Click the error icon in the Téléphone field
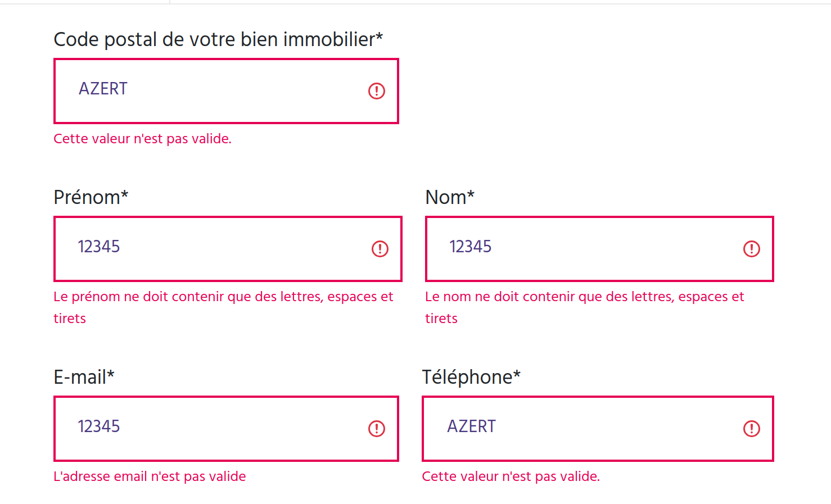The height and width of the screenshot is (504, 831). tap(751, 429)
